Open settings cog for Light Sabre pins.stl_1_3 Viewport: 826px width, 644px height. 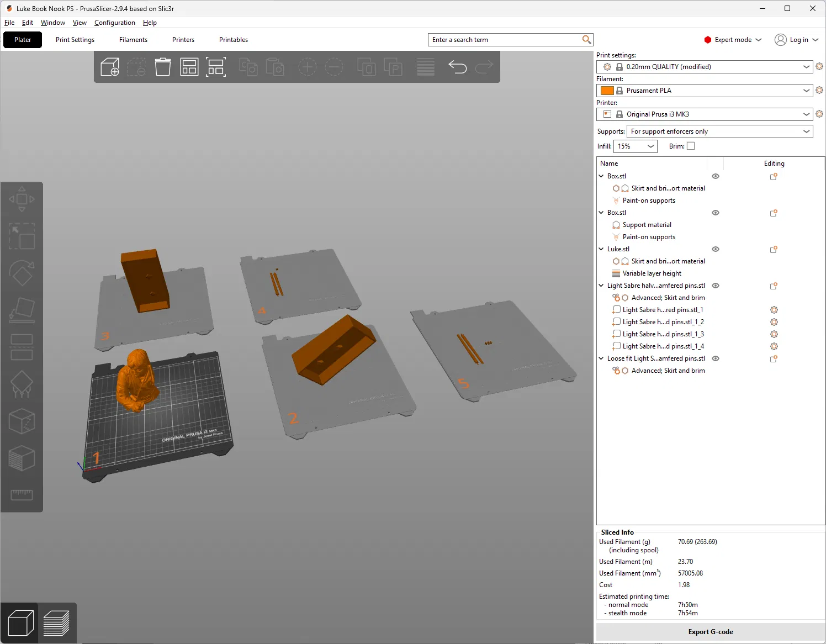coord(774,334)
